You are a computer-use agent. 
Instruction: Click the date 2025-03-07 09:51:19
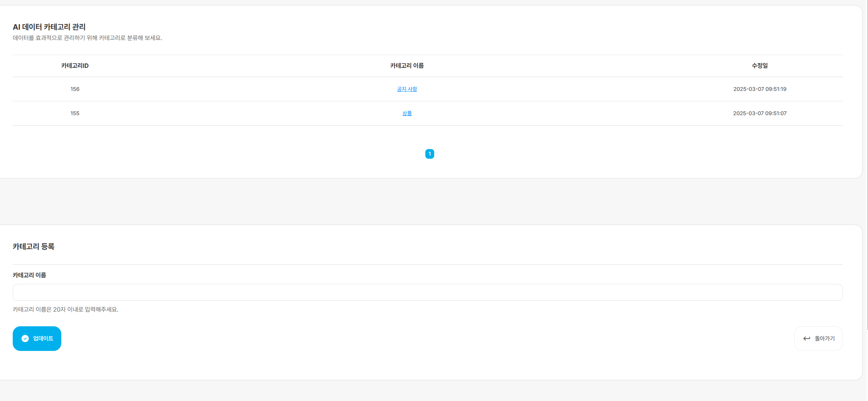pos(760,89)
